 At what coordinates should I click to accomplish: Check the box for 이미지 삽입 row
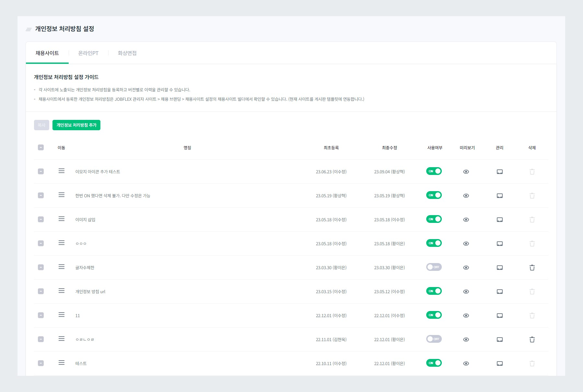coord(41,219)
